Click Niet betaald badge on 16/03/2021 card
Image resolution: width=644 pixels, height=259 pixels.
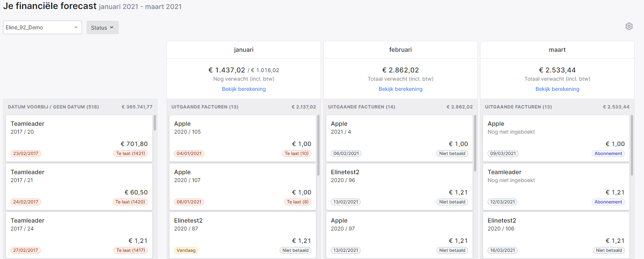pyautogui.click(x=609, y=250)
